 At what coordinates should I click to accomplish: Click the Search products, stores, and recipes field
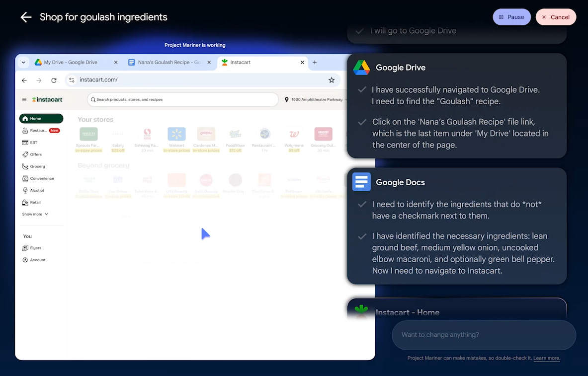coord(183,99)
